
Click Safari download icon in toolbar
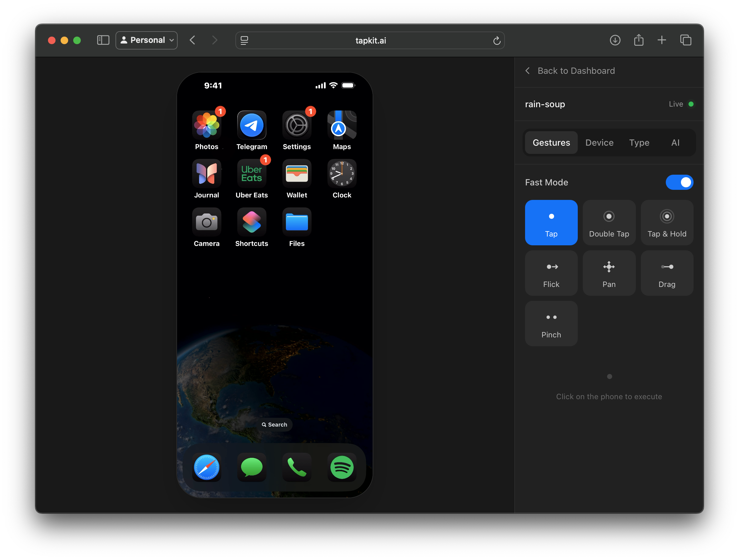pyautogui.click(x=615, y=40)
